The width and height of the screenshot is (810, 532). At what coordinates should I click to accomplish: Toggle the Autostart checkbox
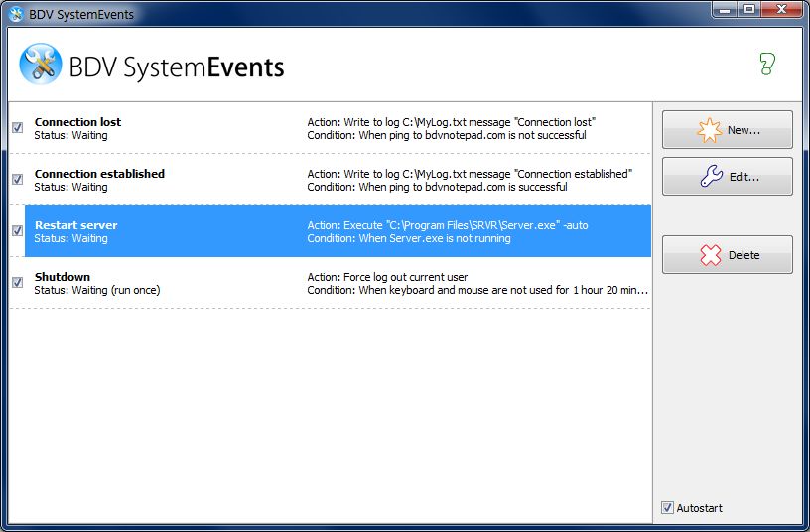[667, 508]
